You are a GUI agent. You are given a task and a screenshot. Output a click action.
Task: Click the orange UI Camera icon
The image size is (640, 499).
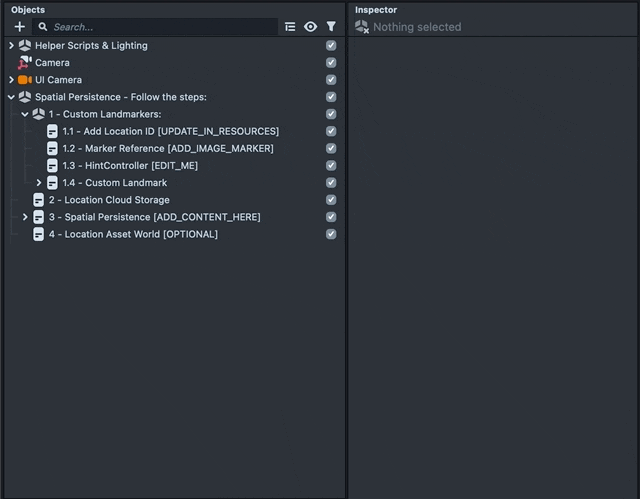25,80
